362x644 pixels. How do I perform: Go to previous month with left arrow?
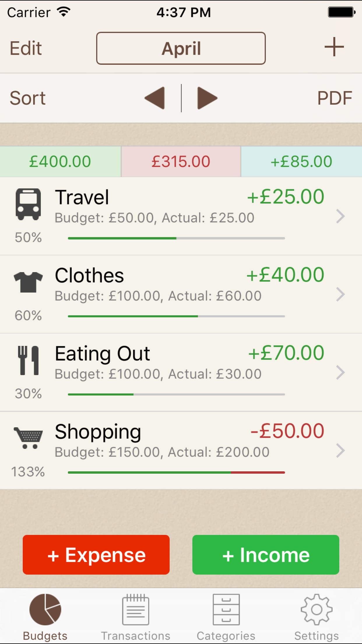coord(155,98)
